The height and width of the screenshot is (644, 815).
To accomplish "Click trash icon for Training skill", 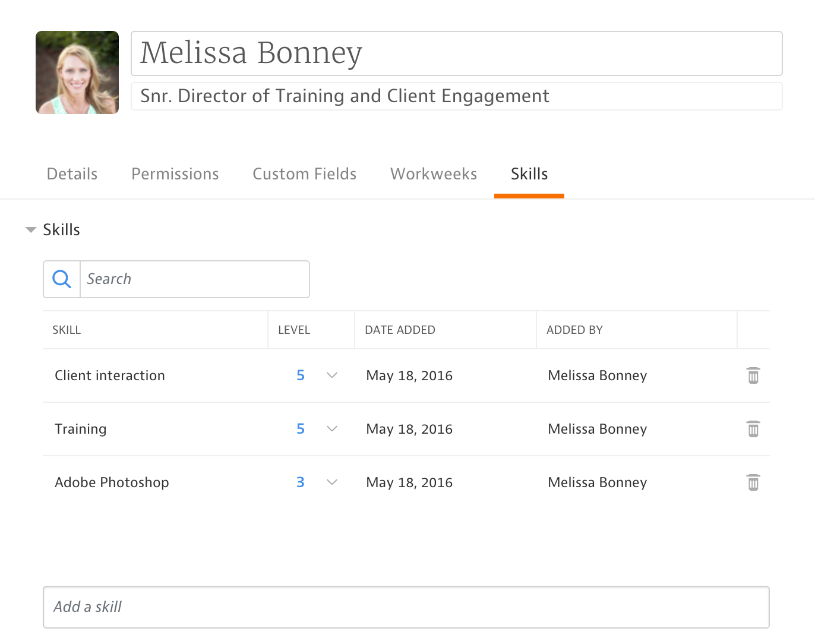I will 753,429.
